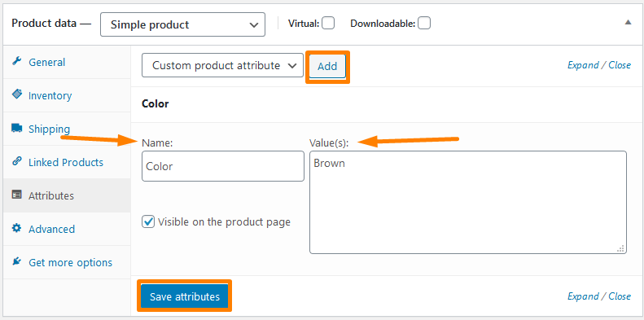This screenshot has width=644, height=320.
Task: Open the Custom product attribute dropdown
Action: (222, 66)
